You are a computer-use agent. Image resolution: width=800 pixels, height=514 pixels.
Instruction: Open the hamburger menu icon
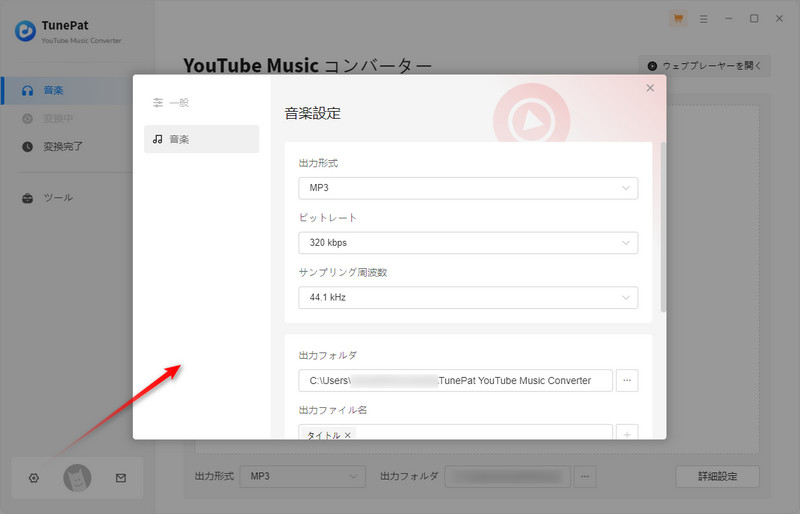pos(704,19)
